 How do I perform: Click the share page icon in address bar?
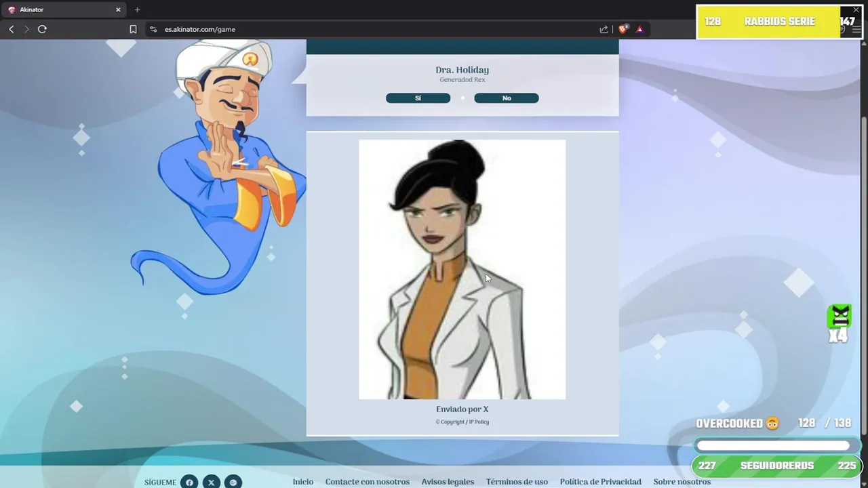click(604, 29)
